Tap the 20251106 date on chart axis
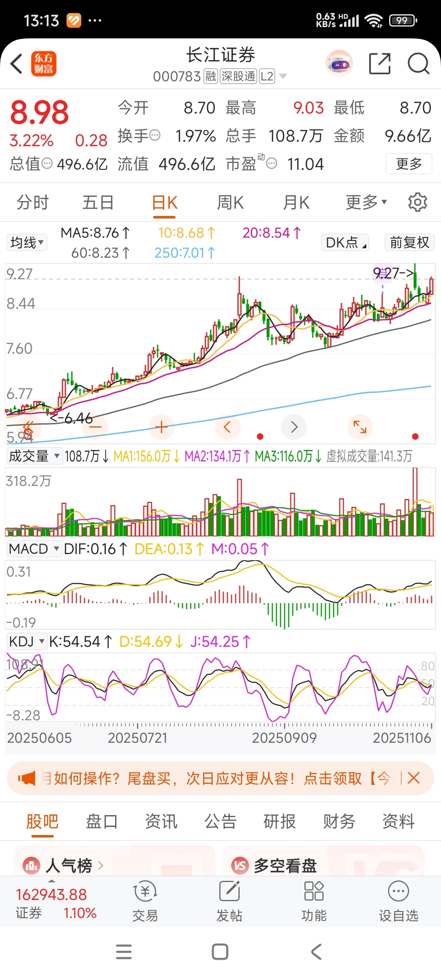This screenshot has width=441, height=980. [x=402, y=738]
